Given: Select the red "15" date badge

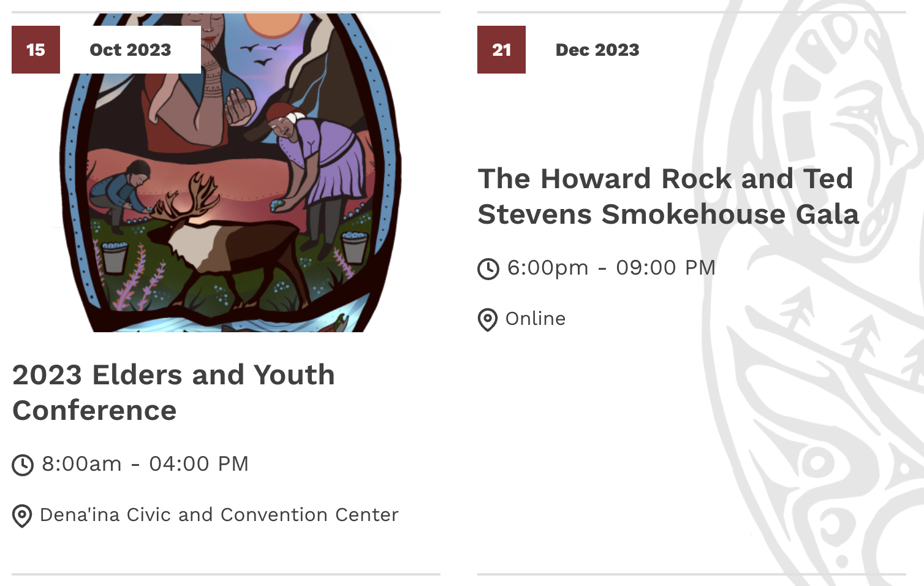Looking at the screenshot, I should click(x=36, y=50).
